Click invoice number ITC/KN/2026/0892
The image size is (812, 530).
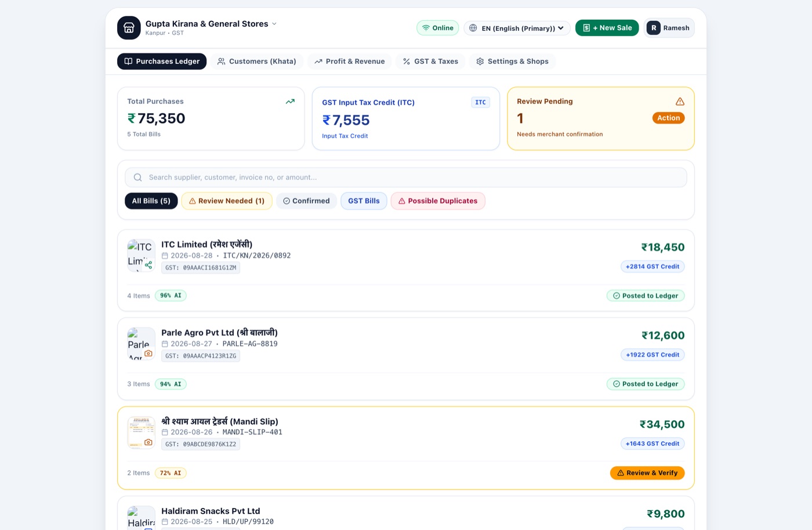click(257, 256)
